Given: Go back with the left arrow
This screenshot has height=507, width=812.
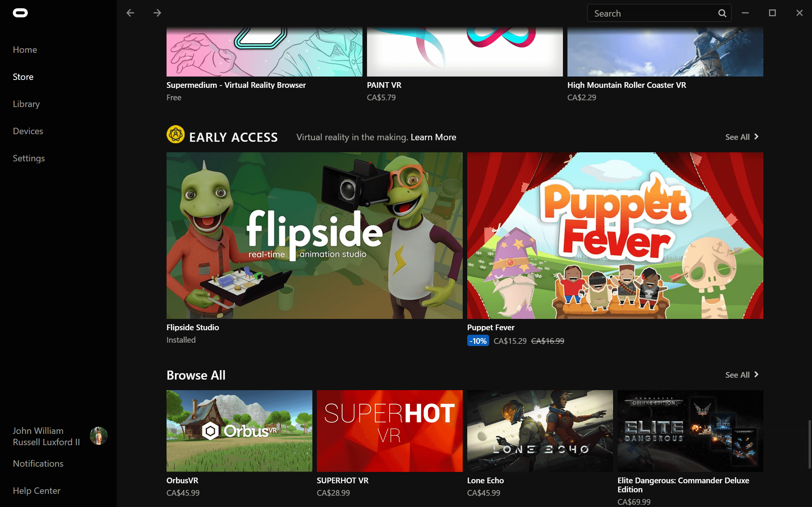Looking at the screenshot, I should click(x=130, y=13).
